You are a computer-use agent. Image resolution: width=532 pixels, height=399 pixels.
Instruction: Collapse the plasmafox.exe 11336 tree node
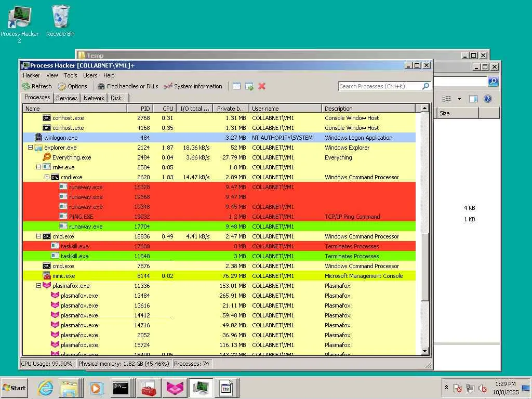coord(38,285)
